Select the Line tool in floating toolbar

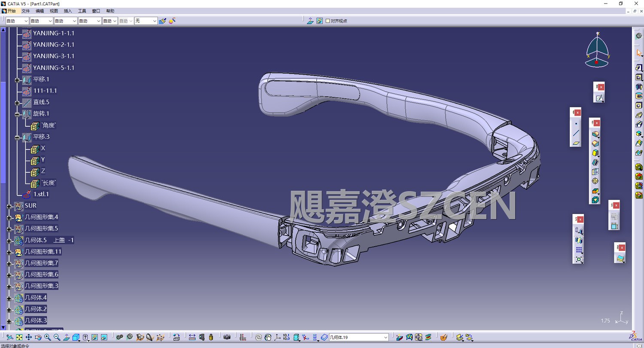tap(576, 133)
